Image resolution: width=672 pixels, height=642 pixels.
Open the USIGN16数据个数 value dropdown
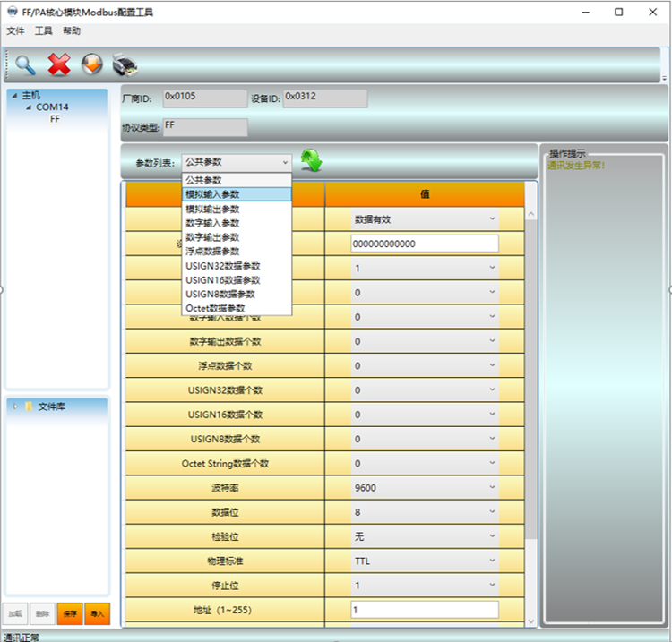[x=425, y=415]
